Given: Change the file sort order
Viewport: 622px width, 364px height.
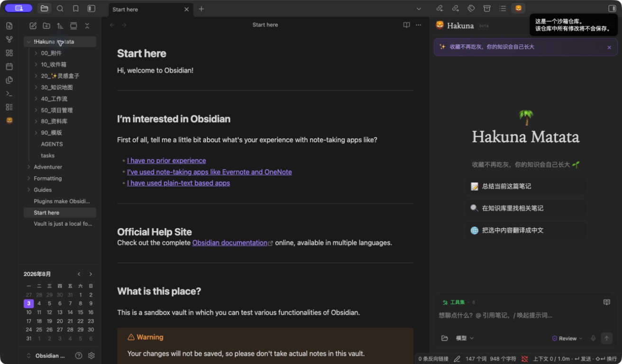Looking at the screenshot, I should click(x=60, y=26).
